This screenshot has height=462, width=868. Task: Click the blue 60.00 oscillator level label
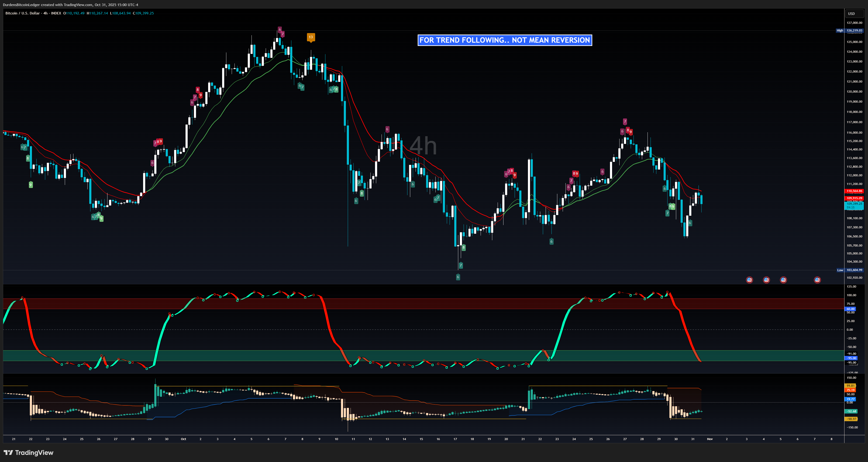click(851, 309)
